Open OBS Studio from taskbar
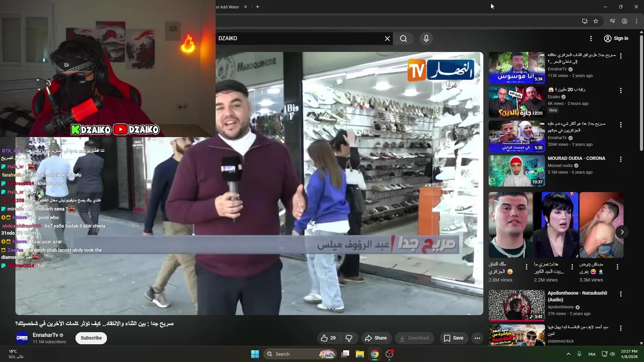 (x=389, y=354)
